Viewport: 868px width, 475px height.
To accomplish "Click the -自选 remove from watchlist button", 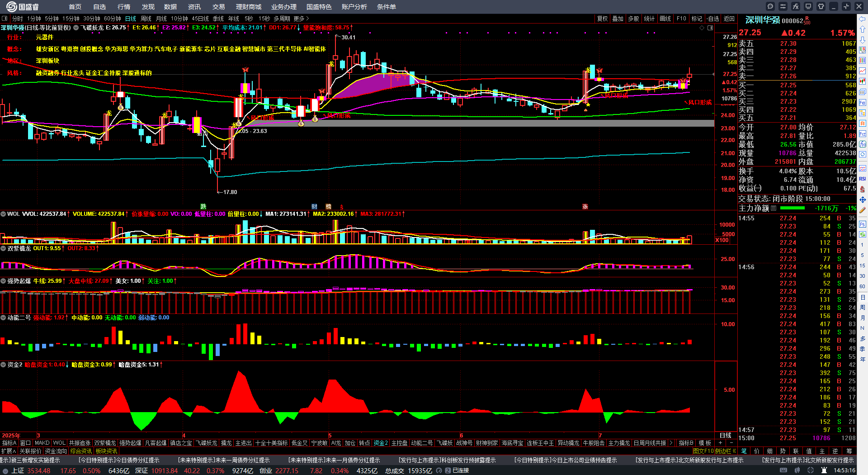I will 713,19.
